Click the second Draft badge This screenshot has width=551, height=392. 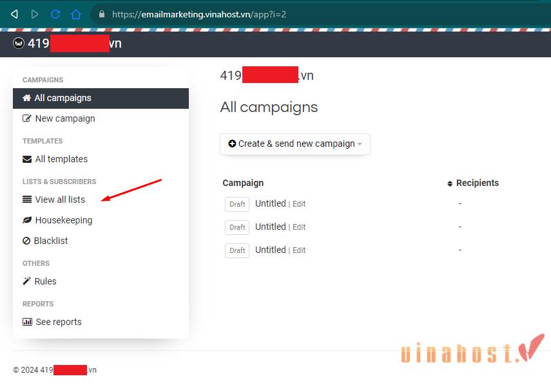[x=237, y=227]
